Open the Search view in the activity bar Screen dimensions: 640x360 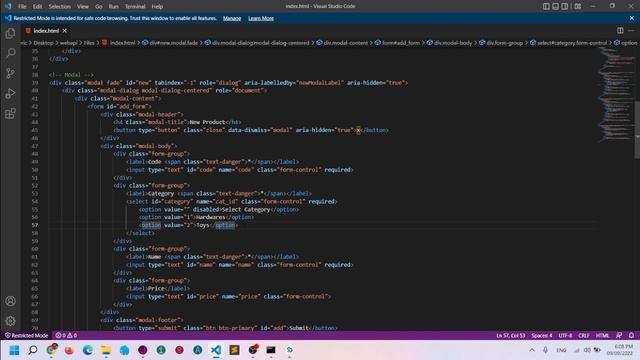tap(11, 53)
